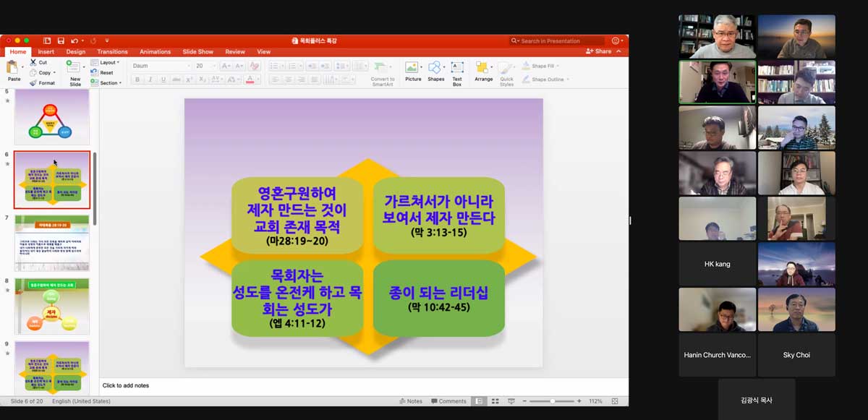
Task: Switch to the Transitions tab
Action: pos(112,52)
